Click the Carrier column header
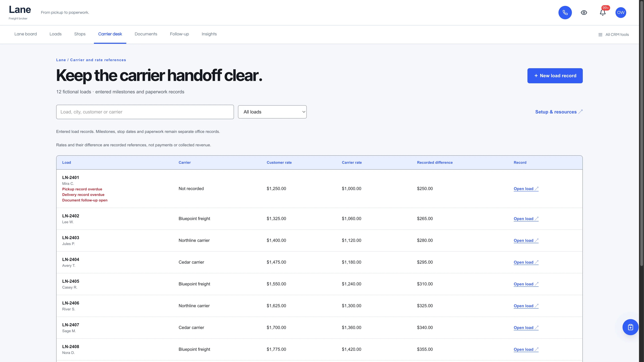 point(184,162)
